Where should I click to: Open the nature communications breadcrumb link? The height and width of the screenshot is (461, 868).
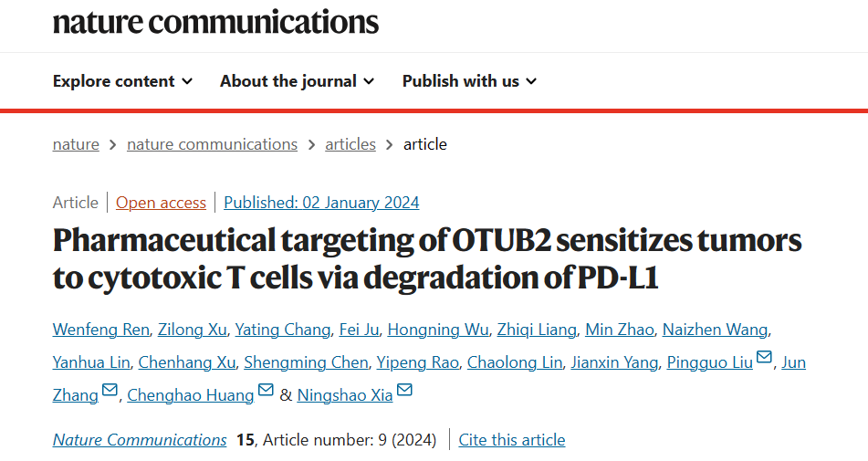pyautogui.click(x=212, y=144)
